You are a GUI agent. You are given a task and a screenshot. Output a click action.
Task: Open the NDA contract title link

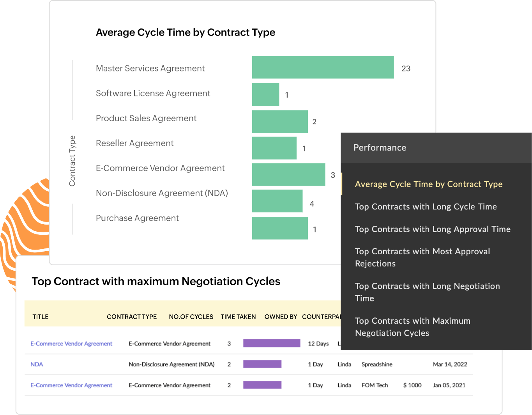[x=37, y=364]
